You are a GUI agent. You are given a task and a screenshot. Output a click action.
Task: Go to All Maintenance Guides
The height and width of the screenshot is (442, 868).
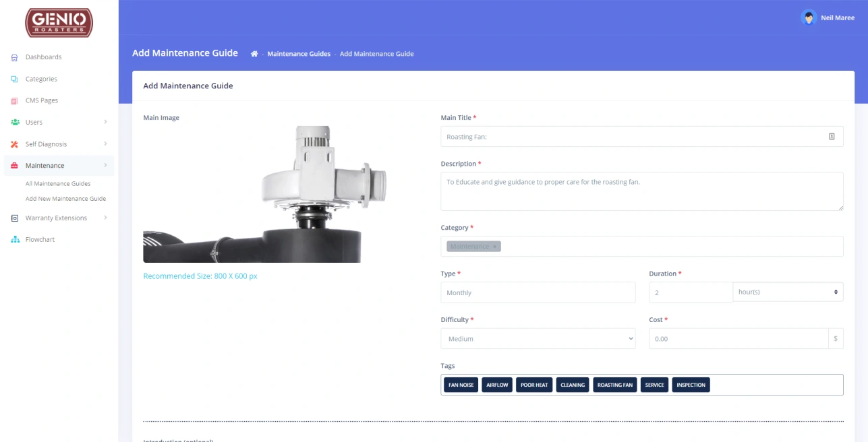click(x=58, y=183)
